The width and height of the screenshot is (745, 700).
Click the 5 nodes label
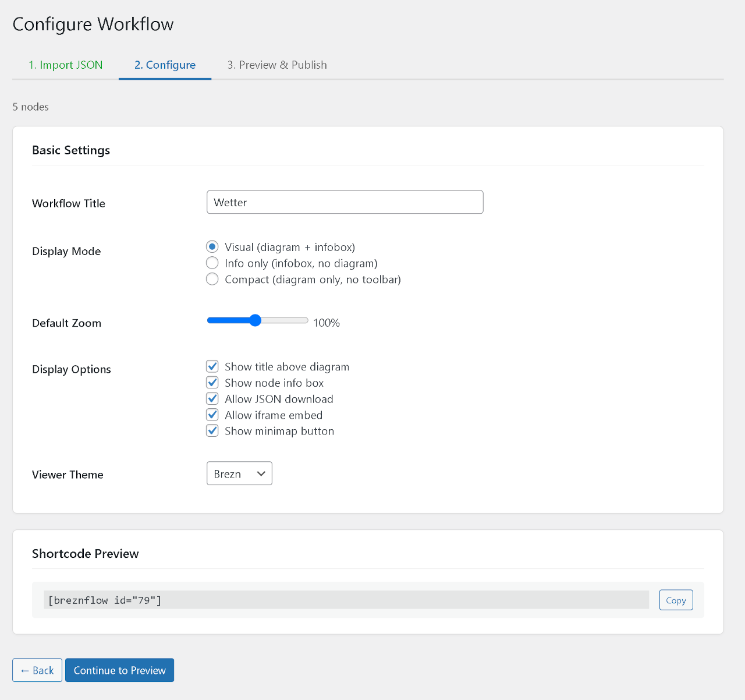tap(30, 107)
